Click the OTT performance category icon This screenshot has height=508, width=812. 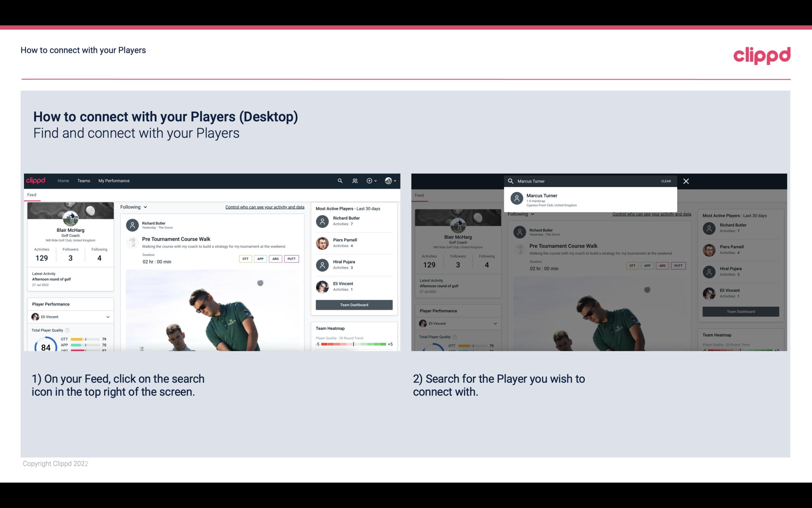point(245,259)
